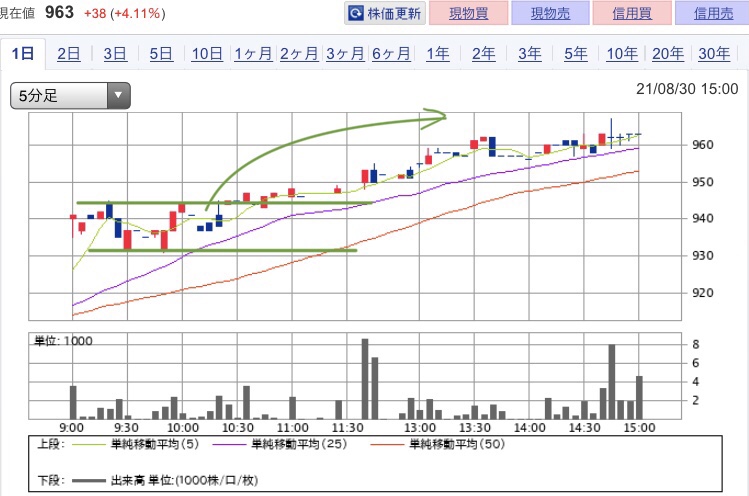The height and width of the screenshot is (496, 749).
Task: Click the 920 price axis label
Action: (x=703, y=292)
